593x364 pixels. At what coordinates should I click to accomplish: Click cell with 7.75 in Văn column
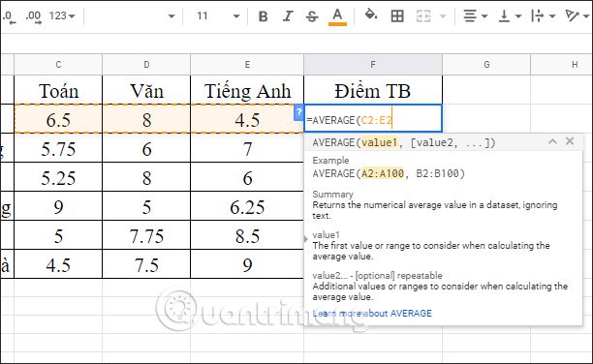point(146,235)
